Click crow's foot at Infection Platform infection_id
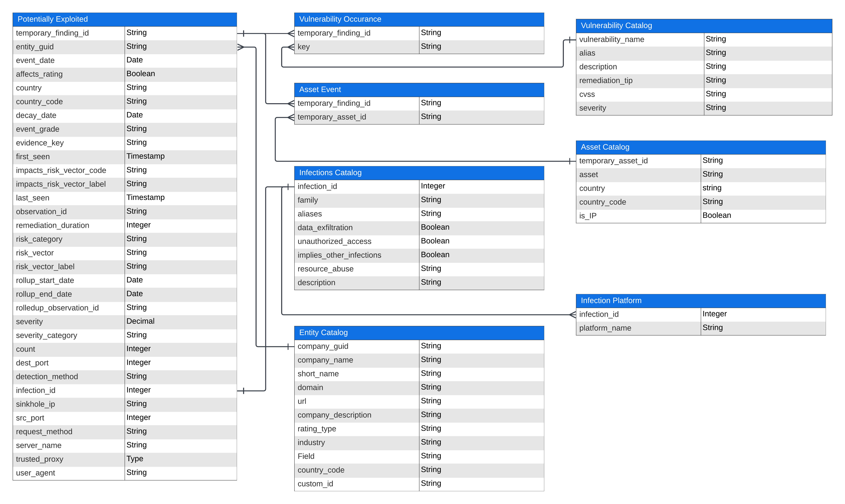The width and height of the screenshot is (845, 504). click(x=572, y=315)
